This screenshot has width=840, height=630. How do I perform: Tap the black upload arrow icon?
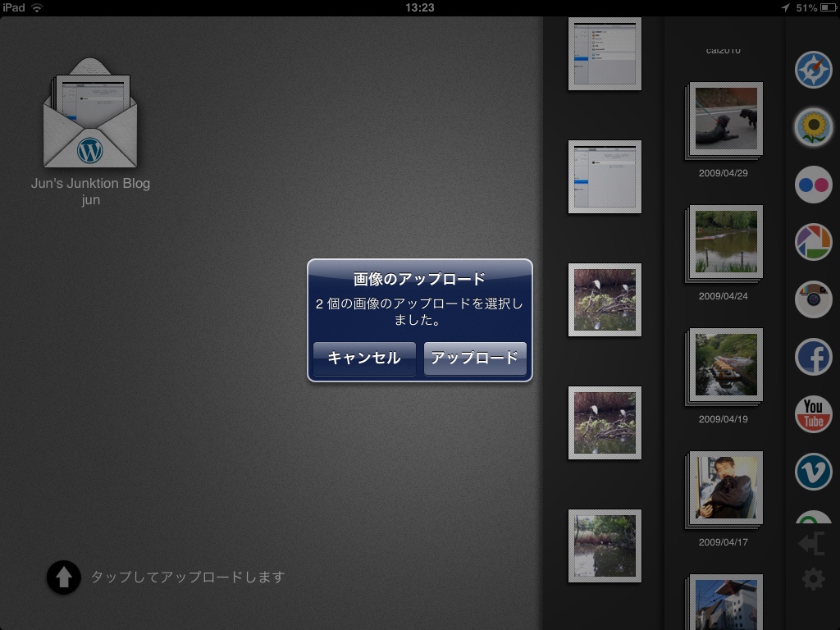[x=64, y=577]
